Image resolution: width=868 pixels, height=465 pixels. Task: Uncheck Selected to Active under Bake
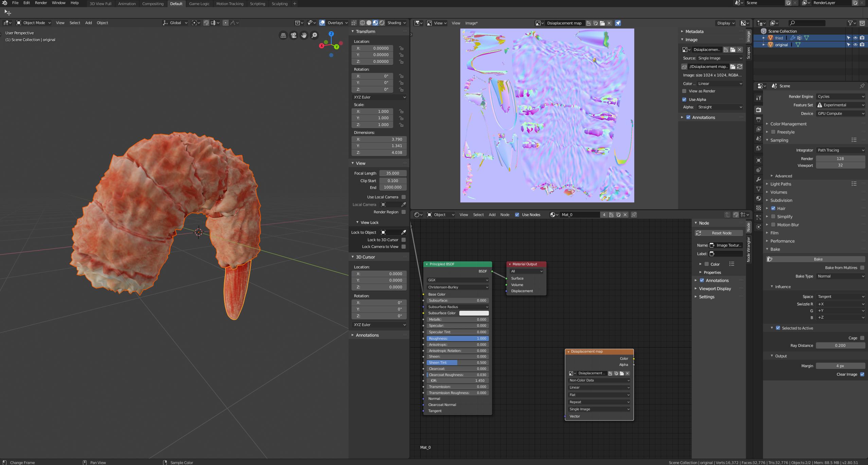777,328
